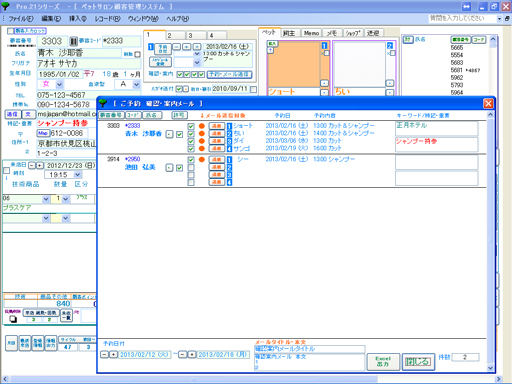This screenshot has width=512, height=384.
Task: Click the 閉じる button
Action: pos(418,362)
